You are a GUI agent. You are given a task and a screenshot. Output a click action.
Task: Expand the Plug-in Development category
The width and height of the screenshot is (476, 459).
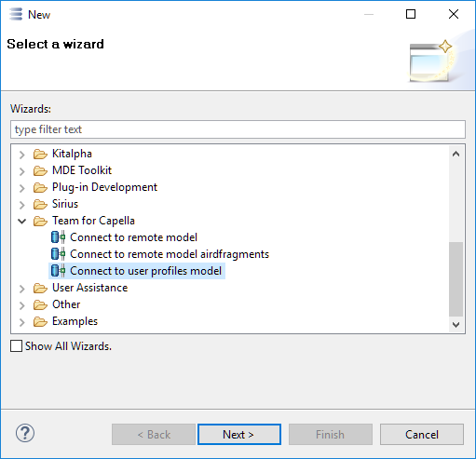(x=22, y=188)
